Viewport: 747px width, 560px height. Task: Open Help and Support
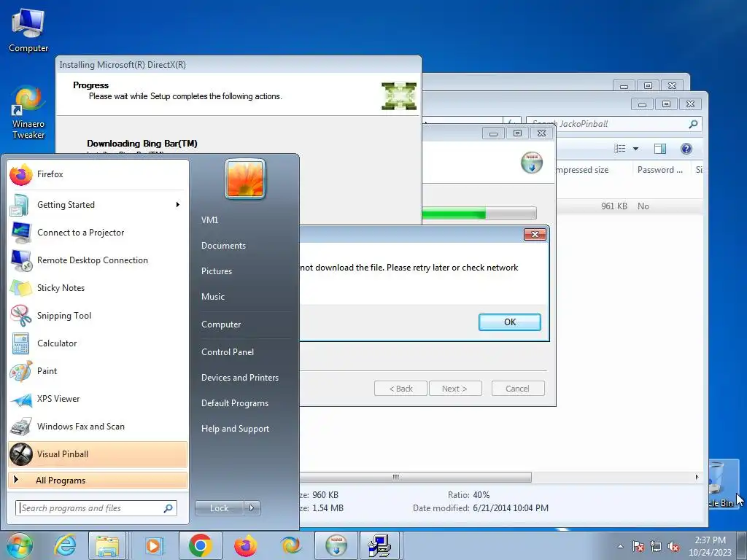[235, 429]
